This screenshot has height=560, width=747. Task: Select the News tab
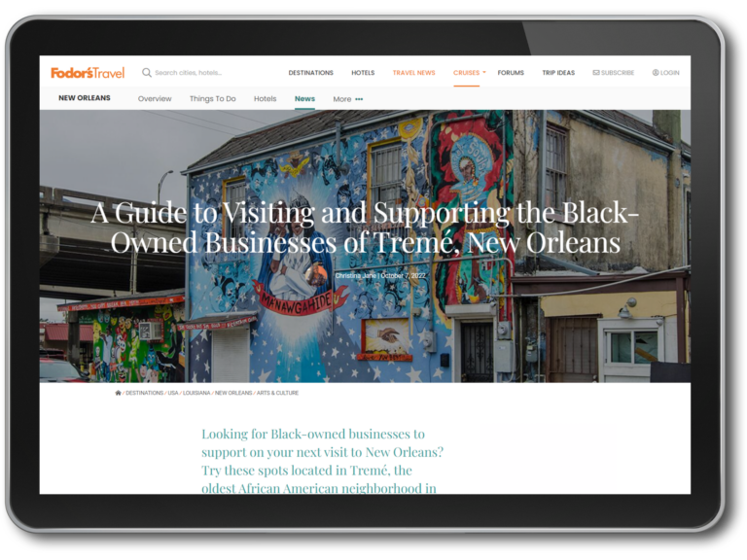pos(304,98)
